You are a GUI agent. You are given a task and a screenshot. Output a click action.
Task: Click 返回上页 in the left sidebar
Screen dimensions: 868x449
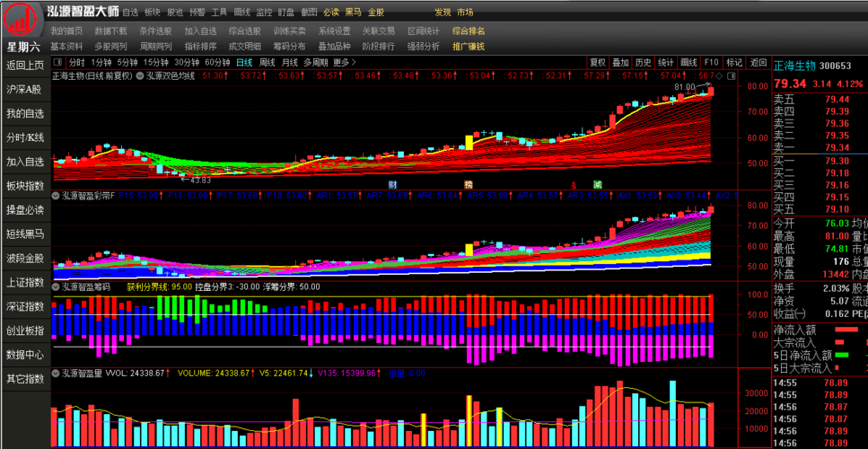click(x=25, y=66)
